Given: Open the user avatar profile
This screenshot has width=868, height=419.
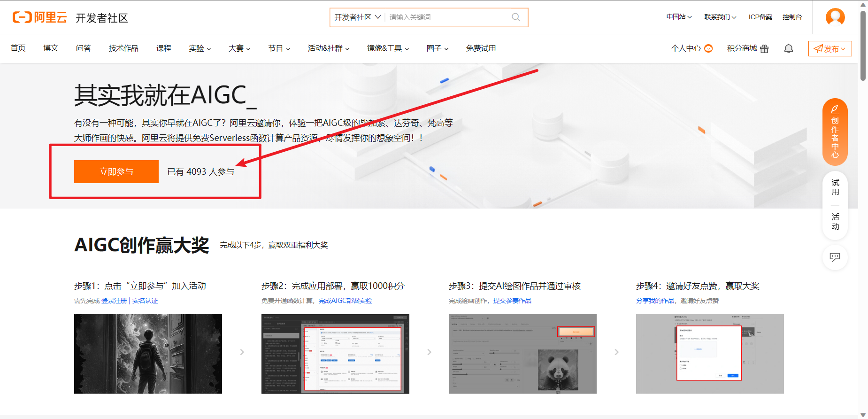Looking at the screenshot, I should pyautogui.click(x=835, y=17).
